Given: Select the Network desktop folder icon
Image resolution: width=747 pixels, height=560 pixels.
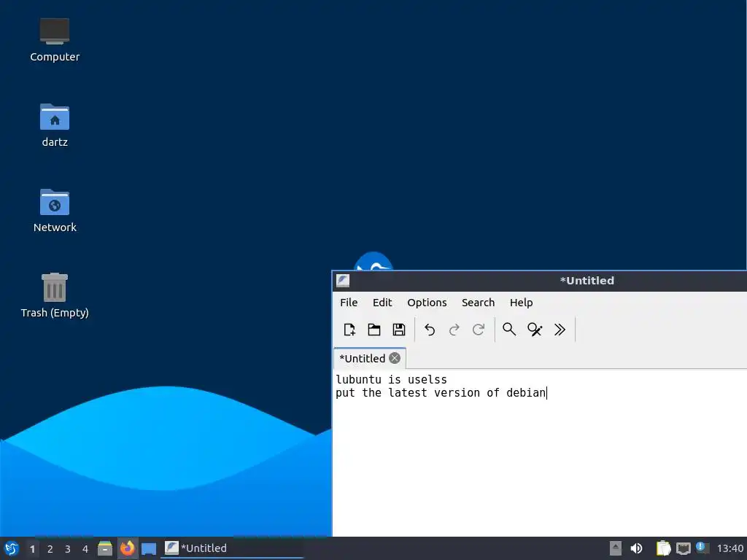Looking at the screenshot, I should (x=55, y=211).
